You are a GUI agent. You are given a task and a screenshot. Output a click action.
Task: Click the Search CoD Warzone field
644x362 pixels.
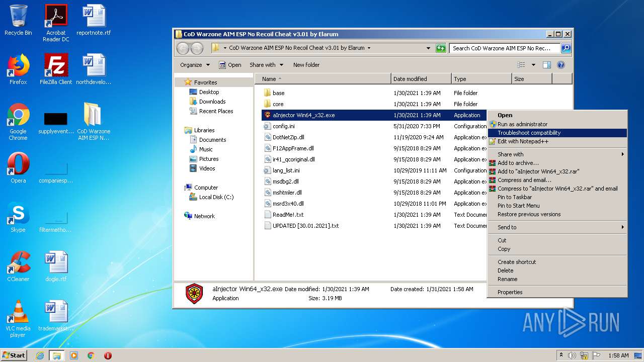pos(505,48)
